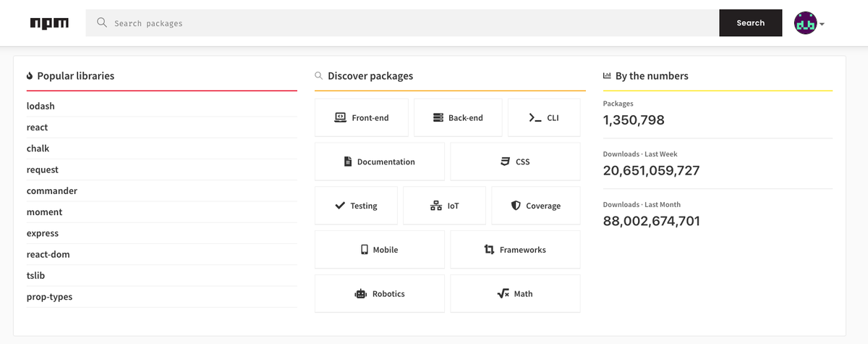Open the lodash library link
The image size is (868, 344).
point(41,106)
